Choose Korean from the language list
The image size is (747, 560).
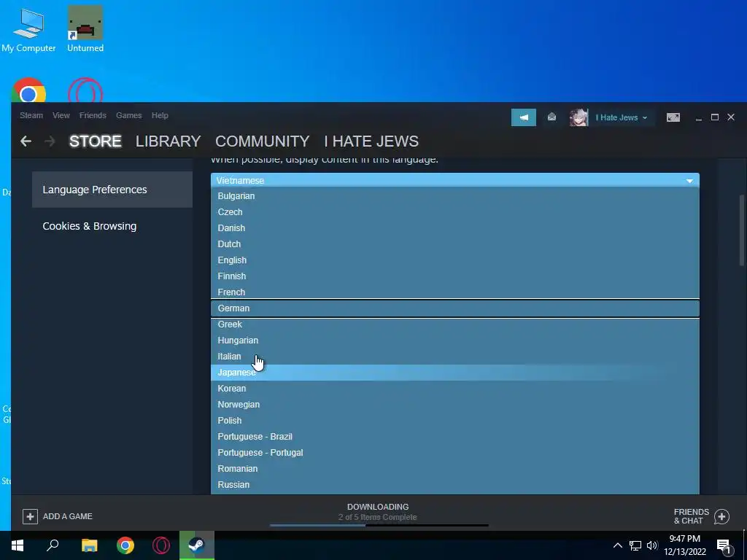coord(455,389)
